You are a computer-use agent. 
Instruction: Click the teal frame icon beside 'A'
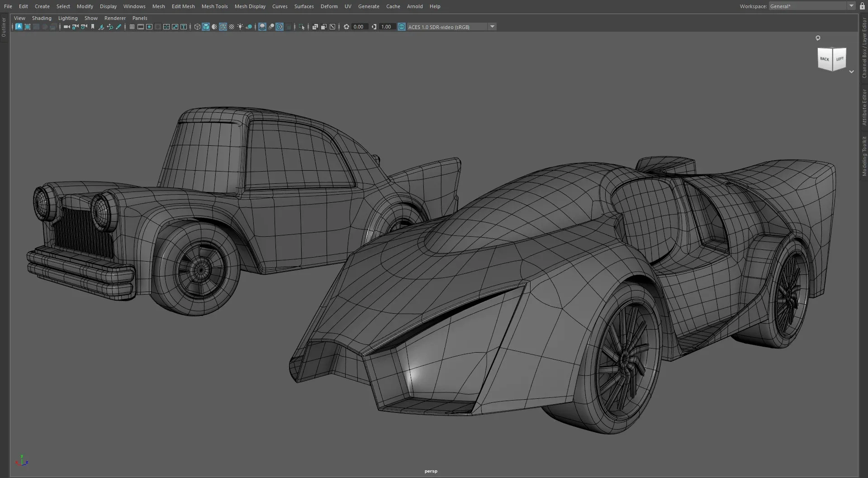(x=27, y=27)
